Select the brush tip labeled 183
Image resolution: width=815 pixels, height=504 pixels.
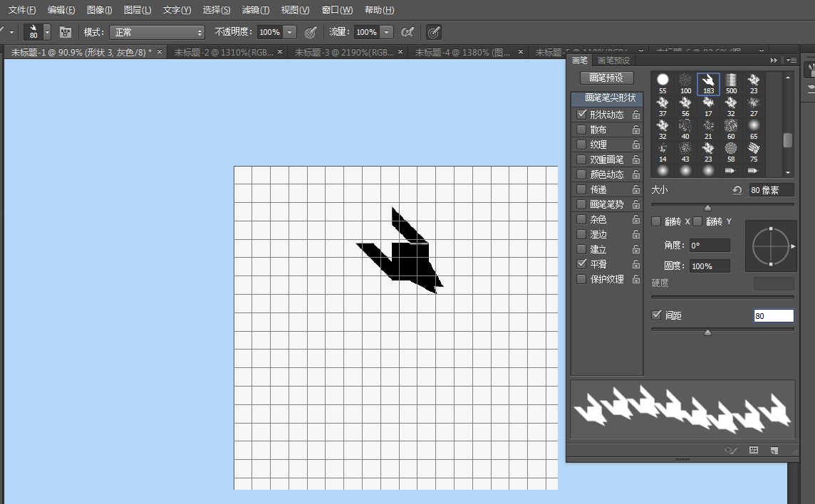coord(708,83)
